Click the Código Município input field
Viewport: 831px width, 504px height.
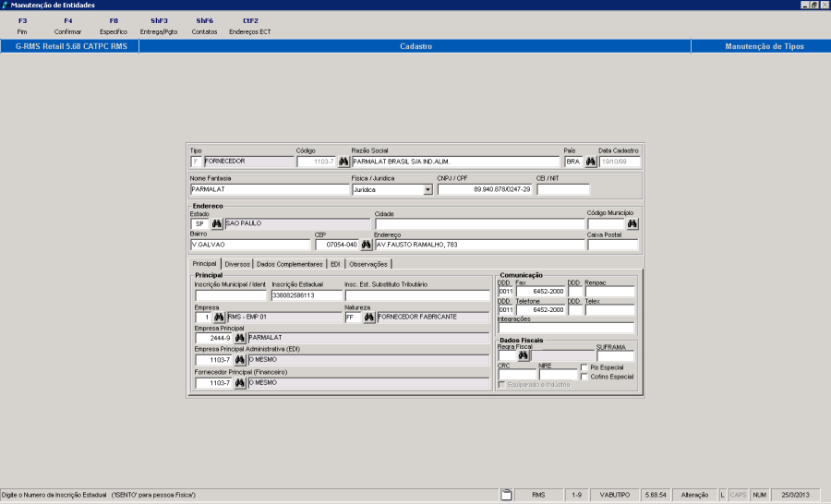(x=606, y=223)
